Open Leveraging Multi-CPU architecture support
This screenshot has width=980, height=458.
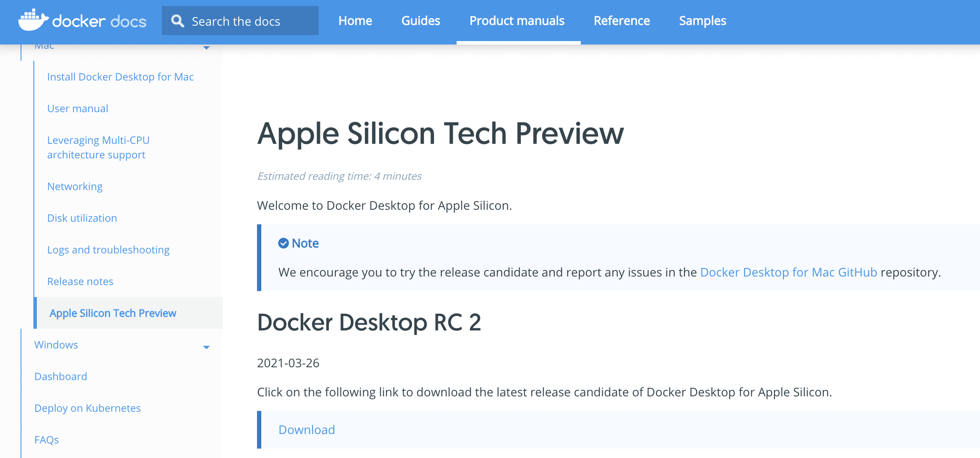coord(98,147)
